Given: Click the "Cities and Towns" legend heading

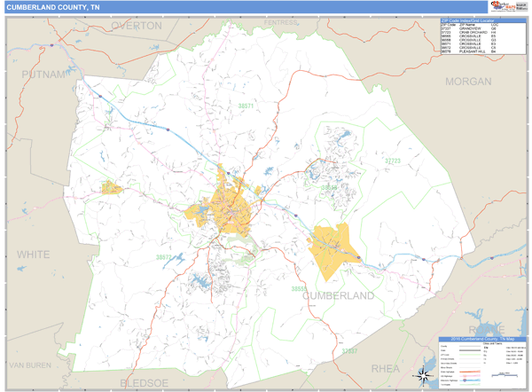Looking at the screenshot, I should [x=492, y=343].
